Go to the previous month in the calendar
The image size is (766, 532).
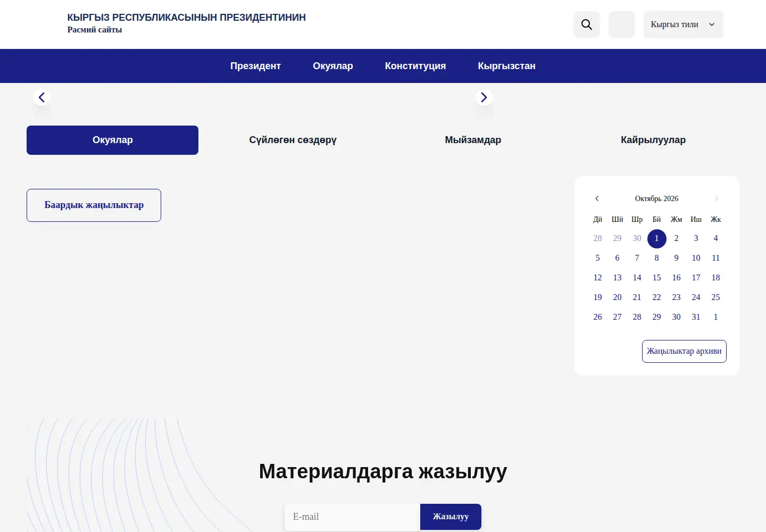(x=597, y=198)
